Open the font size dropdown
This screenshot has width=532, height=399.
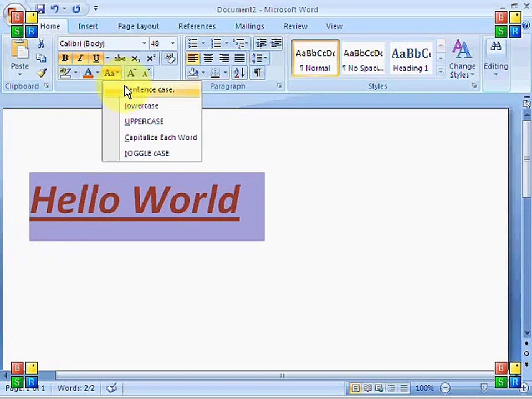click(x=173, y=43)
